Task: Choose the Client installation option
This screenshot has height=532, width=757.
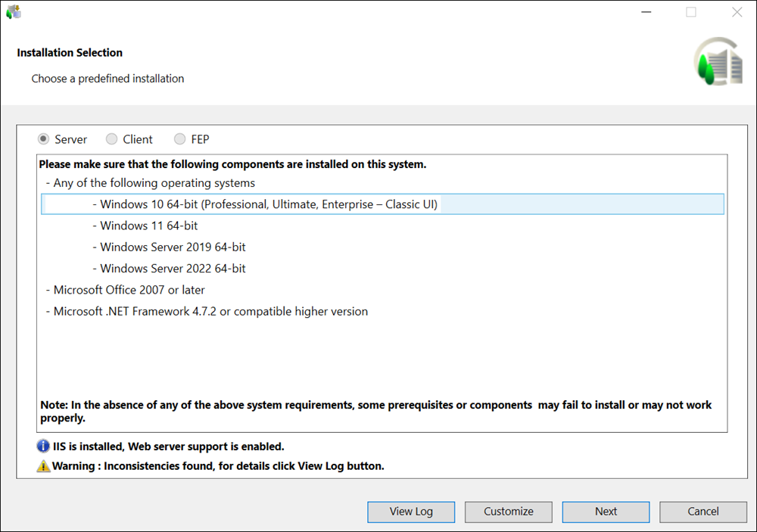Action: click(112, 139)
